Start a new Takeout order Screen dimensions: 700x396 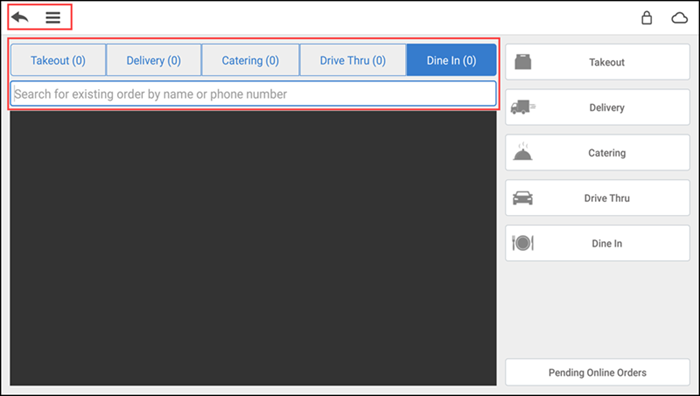point(597,62)
